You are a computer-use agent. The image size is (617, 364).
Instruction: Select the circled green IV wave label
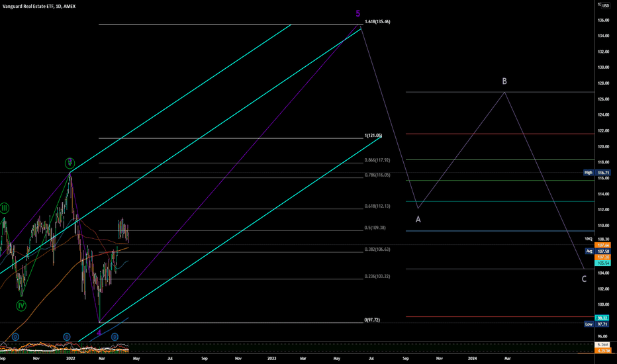click(21, 306)
